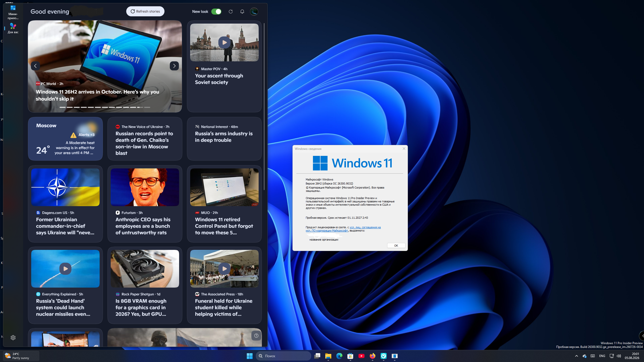Open the Мини-приложения tab in the sidebar
The image size is (644, 362).
(x=13, y=12)
